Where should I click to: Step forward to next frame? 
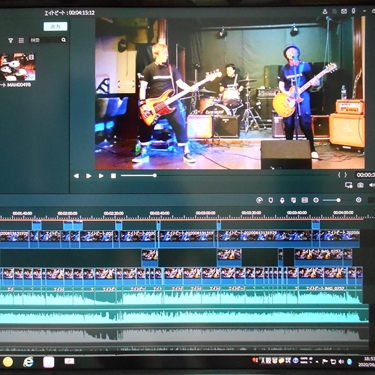(x=88, y=176)
